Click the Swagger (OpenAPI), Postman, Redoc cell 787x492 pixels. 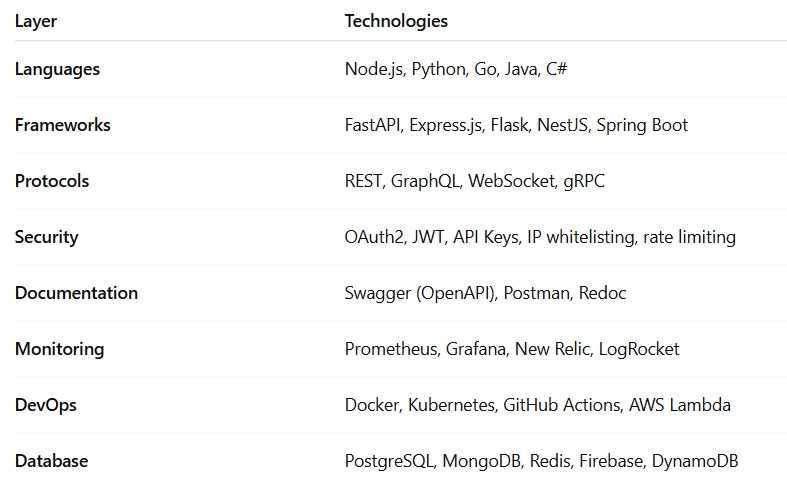[486, 293]
